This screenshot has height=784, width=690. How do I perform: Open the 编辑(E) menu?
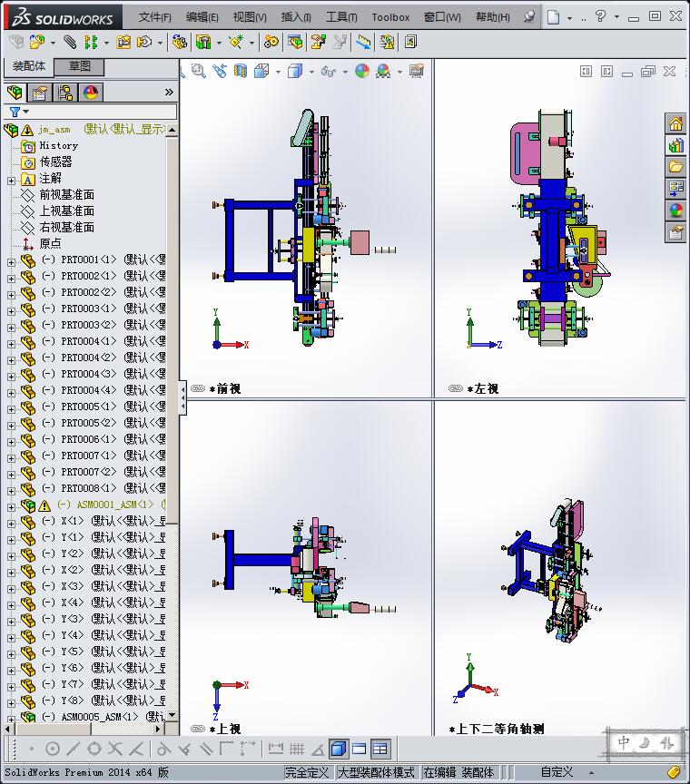click(x=202, y=17)
